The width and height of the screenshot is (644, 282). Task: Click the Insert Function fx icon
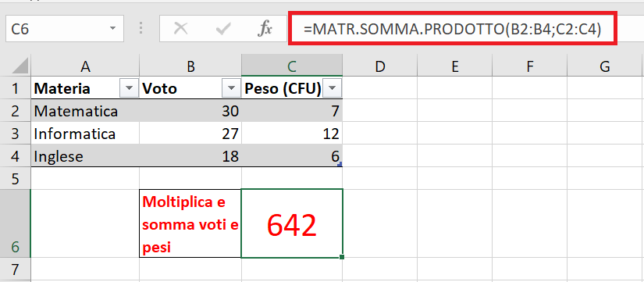265,29
